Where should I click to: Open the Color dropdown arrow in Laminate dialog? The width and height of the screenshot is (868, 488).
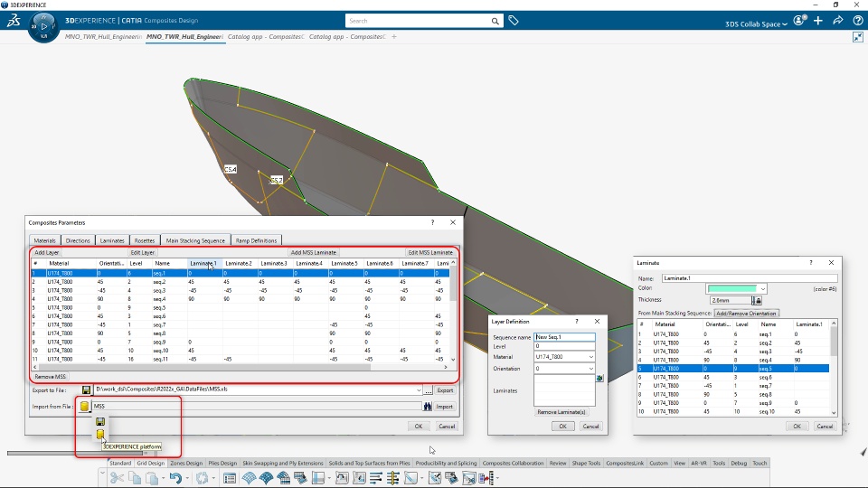point(762,289)
